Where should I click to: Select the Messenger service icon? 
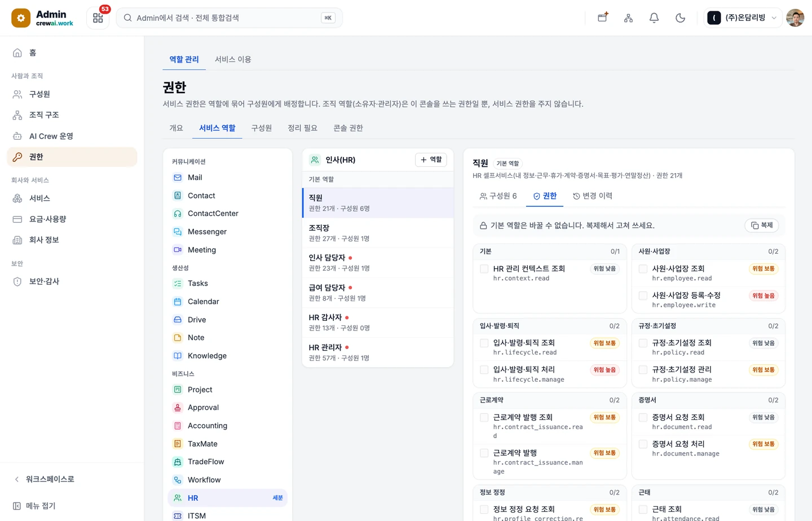[x=178, y=232]
